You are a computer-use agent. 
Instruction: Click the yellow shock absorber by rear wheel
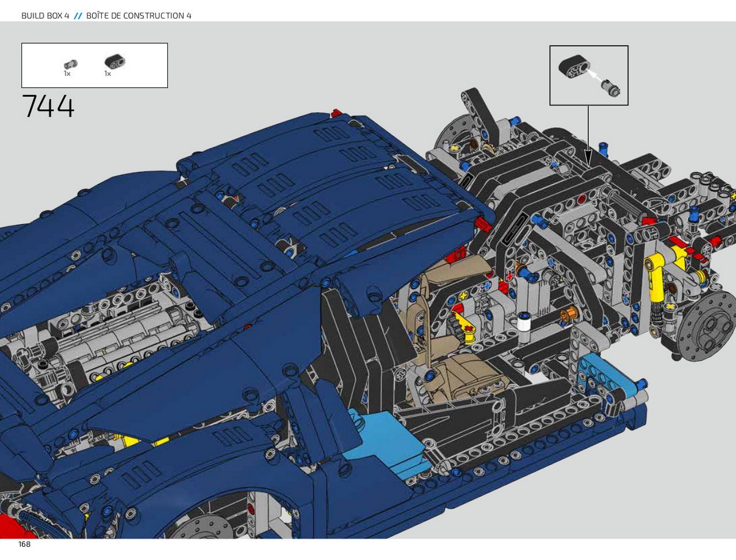[656, 279]
